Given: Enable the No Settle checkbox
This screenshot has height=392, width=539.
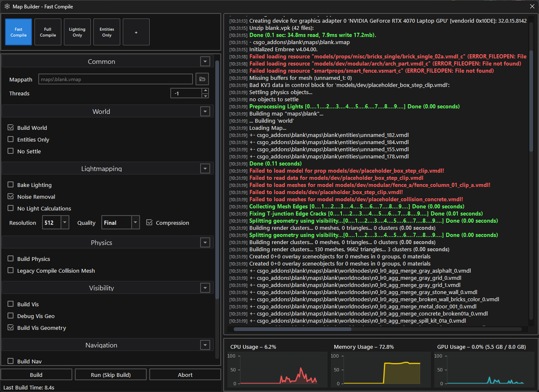Looking at the screenshot, I should [11, 151].
